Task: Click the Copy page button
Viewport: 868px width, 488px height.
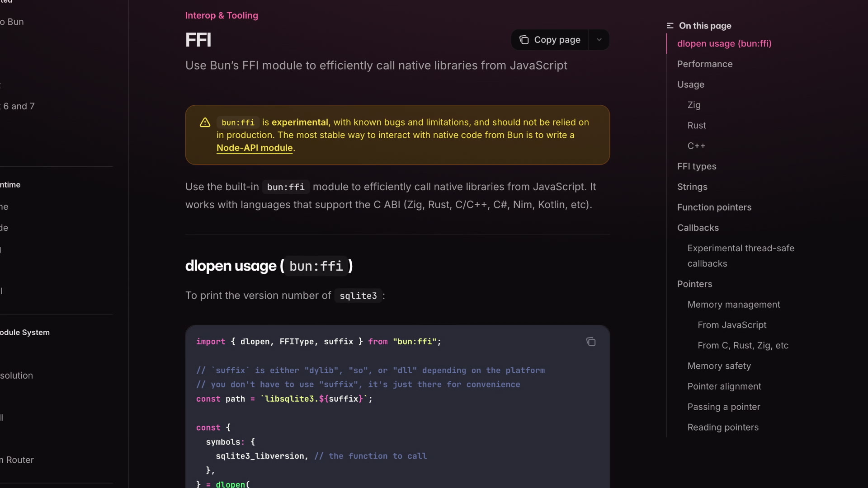Action: pyautogui.click(x=550, y=40)
